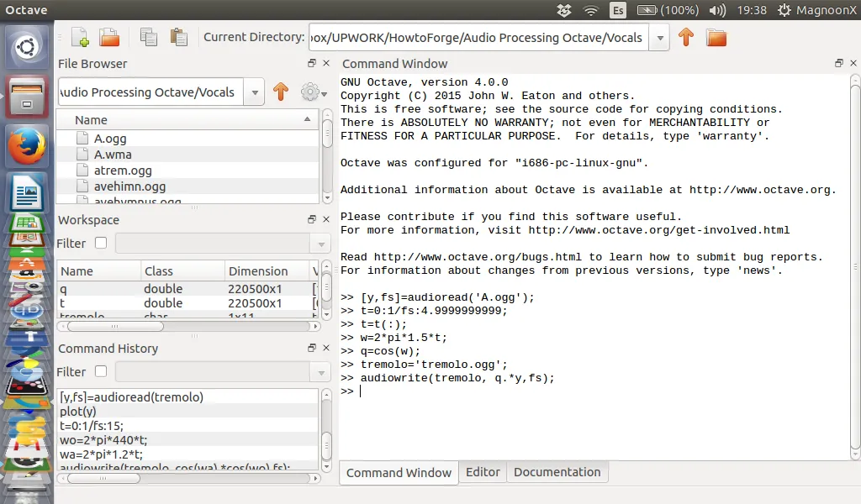Go up one directory in main toolbar
861x504 pixels.
686,37
